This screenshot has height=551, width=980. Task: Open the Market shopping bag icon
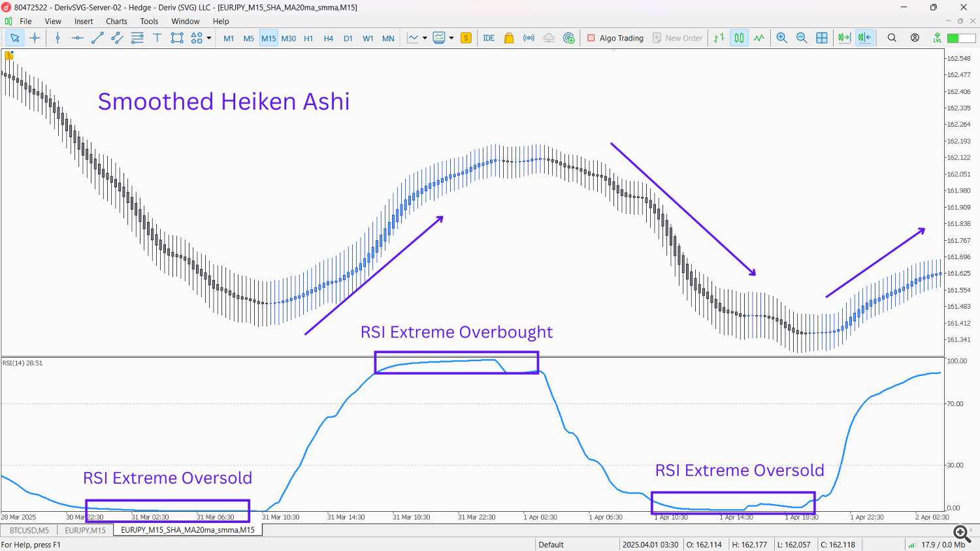[x=509, y=38]
